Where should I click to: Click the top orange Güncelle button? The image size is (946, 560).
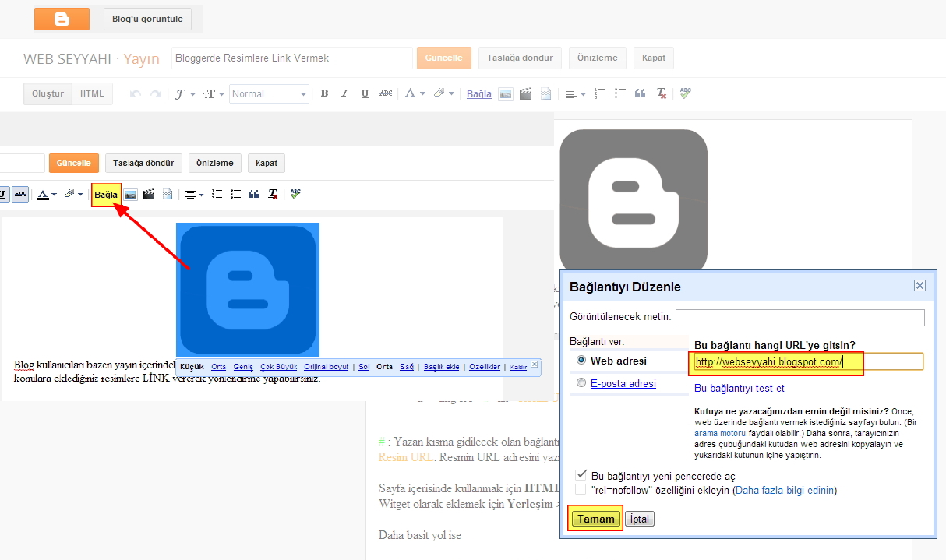point(444,58)
